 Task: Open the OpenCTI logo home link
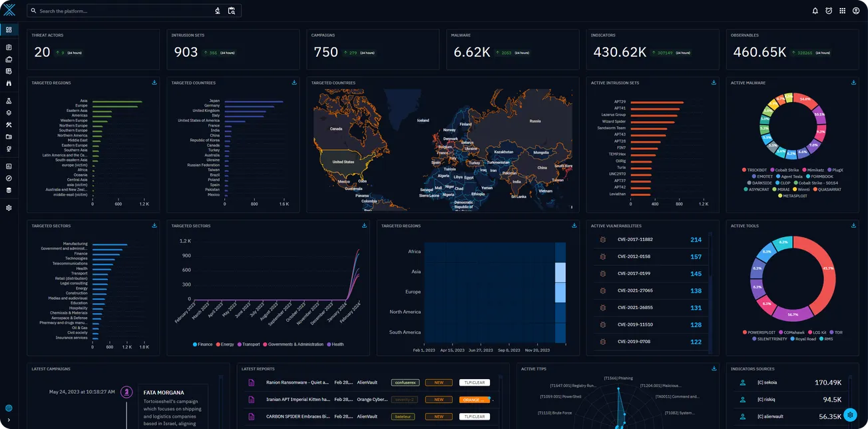point(9,10)
